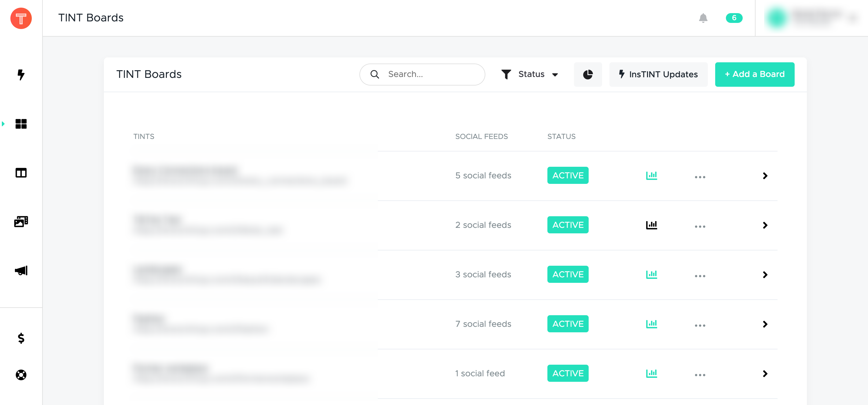Click the STATUS column header

[x=561, y=136]
